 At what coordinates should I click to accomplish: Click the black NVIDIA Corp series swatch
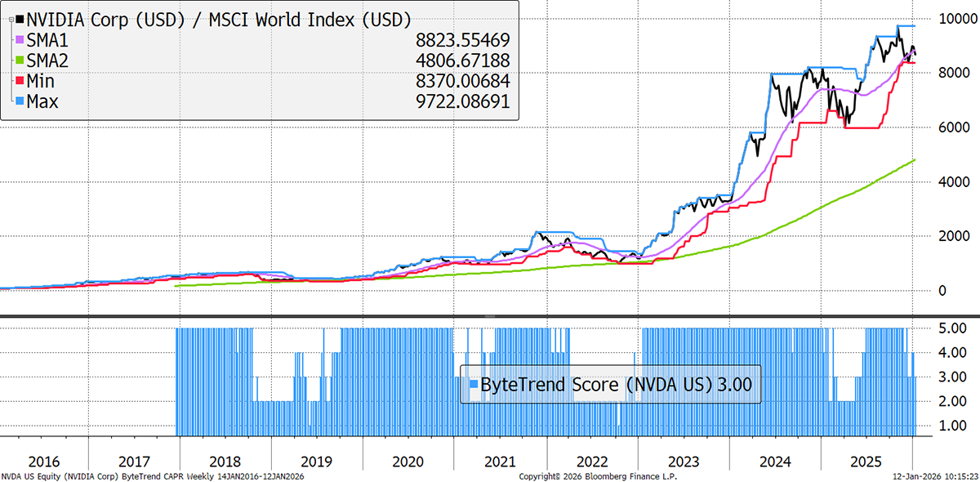coord(20,19)
